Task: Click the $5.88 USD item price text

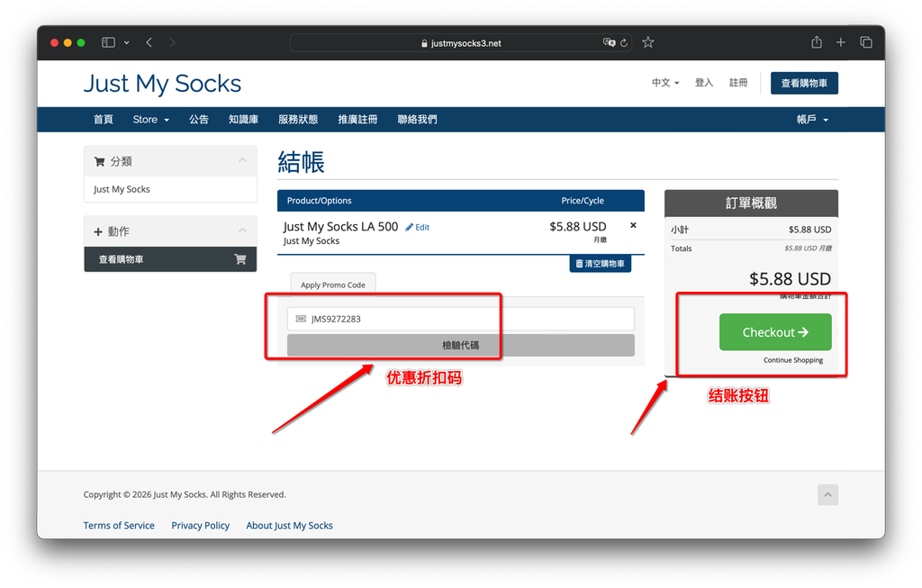Action: point(577,226)
